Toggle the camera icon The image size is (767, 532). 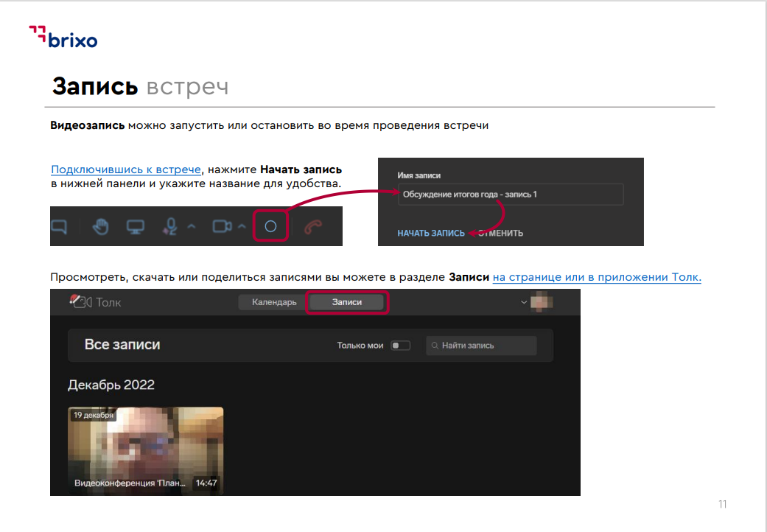222,227
